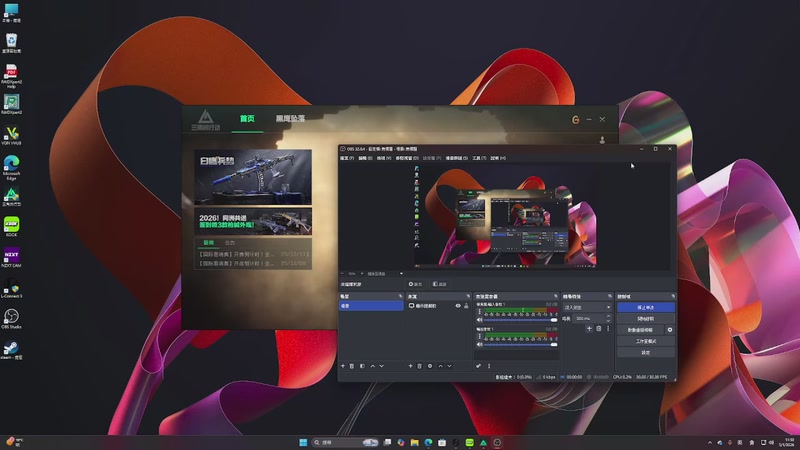Image resolution: width=800 pixels, height=450 pixels.
Task: Select the 公告 tab in launcher news panel
Action: click(x=230, y=243)
